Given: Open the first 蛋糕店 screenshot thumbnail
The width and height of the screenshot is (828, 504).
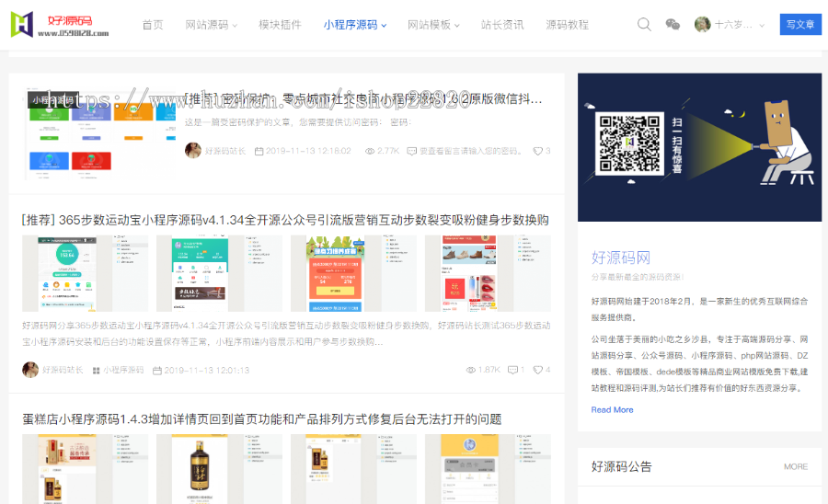Looking at the screenshot, I should (85, 469).
